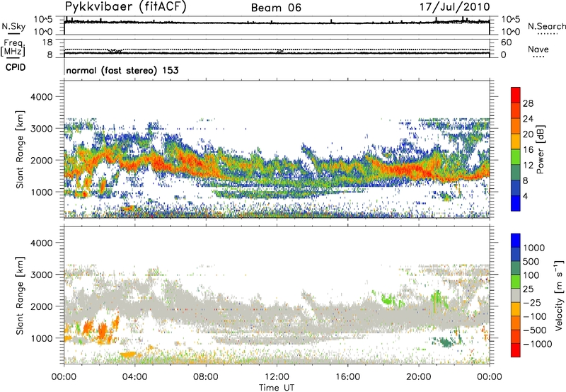Viewport: 566px width, 392px height.
Task: Select the 4000 tick in power panel
Action: [x=41, y=97]
